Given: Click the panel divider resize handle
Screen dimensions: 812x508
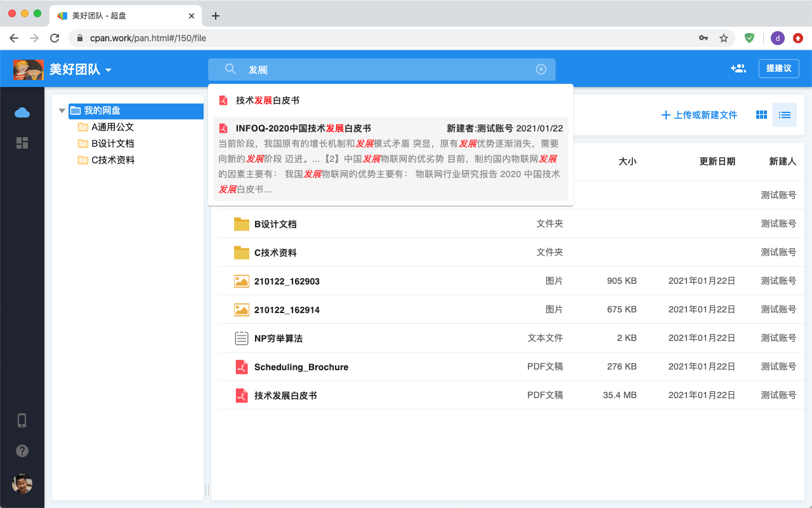Looking at the screenshot, I should pos(207,490).
